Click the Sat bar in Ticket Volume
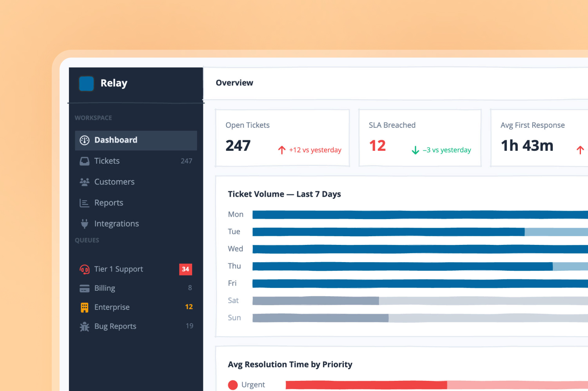This screenshot has height=391, width=588. [420, 301]
